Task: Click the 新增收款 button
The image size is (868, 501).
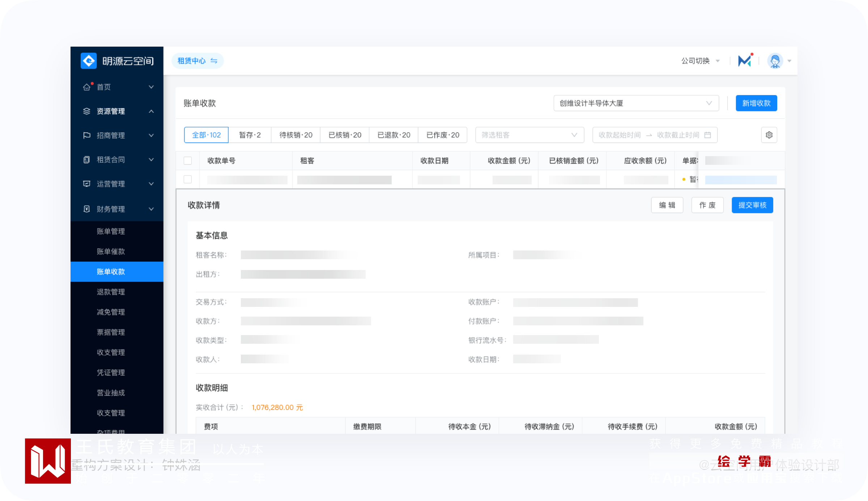Action: (756, 103)
